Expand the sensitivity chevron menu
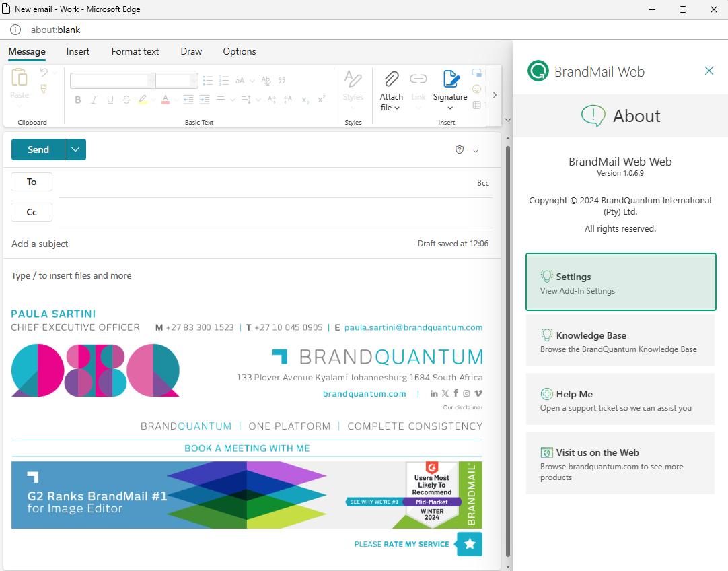728x571 pixels. (x=476, y=151)
